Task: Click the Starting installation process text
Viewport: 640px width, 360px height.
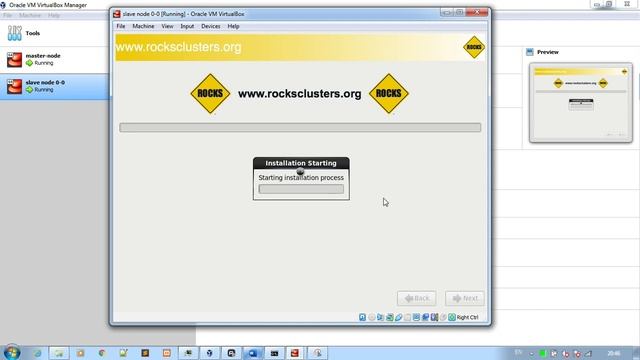Action: click(x=301, y=178)
